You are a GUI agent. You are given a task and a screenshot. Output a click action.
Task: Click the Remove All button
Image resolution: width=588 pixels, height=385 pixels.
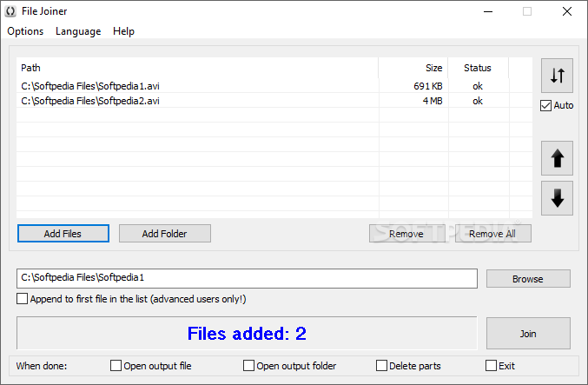pyautogui.click(x=492, y=234)
